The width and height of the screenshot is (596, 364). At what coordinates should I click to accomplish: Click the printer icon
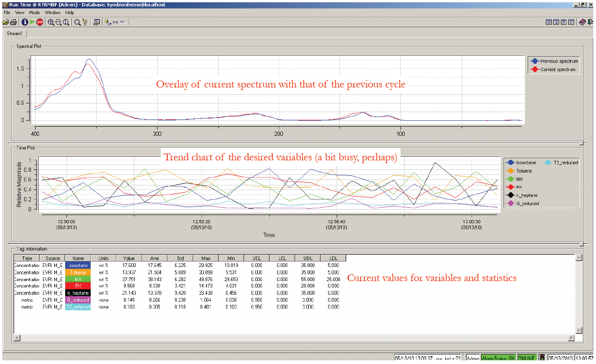click(x=14, y=22)
